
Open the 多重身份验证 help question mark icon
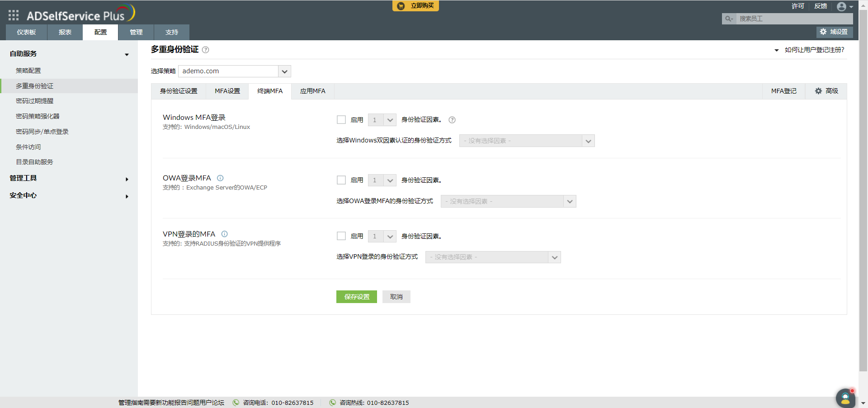(x=206, y=50)
